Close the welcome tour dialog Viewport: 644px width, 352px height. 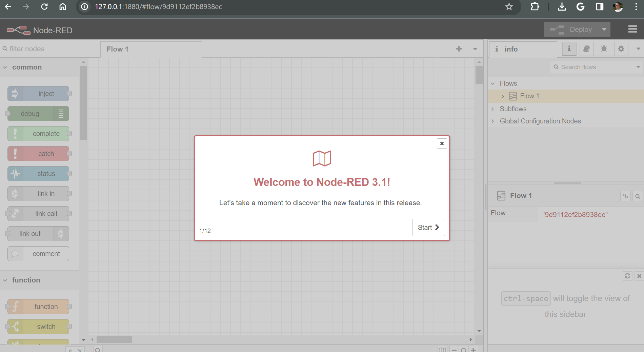pyautogui.click(x=442, y=143)
